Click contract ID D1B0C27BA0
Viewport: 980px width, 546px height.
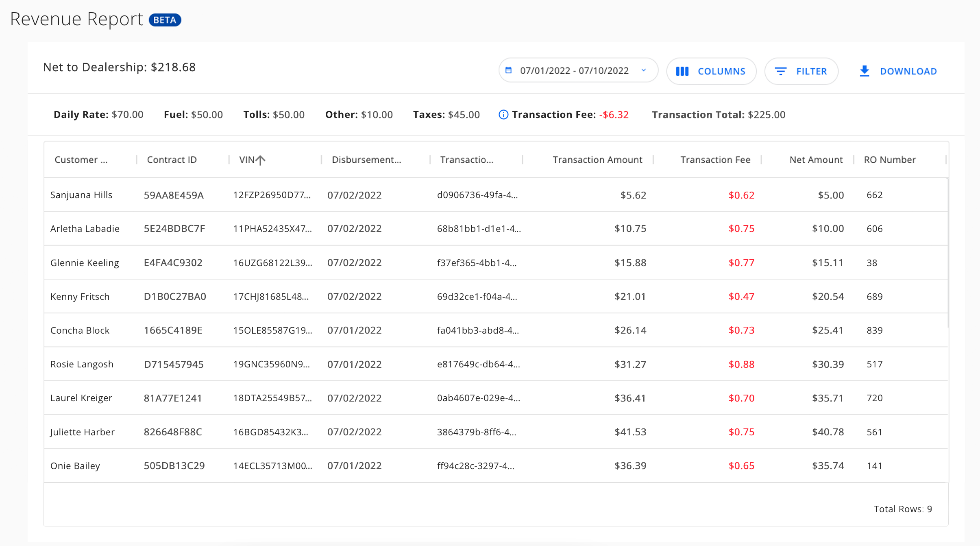pyautogui.click(x=175, y=297)
